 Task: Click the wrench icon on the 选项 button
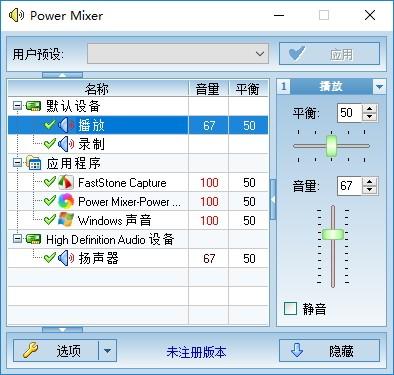pyautogui.click(x=31, y=351)
